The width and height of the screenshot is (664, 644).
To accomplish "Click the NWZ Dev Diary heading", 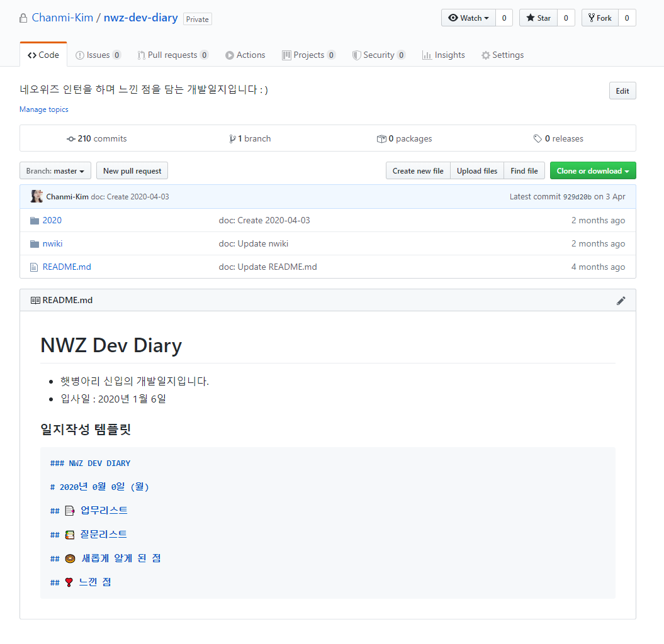I will coord(111,345).
